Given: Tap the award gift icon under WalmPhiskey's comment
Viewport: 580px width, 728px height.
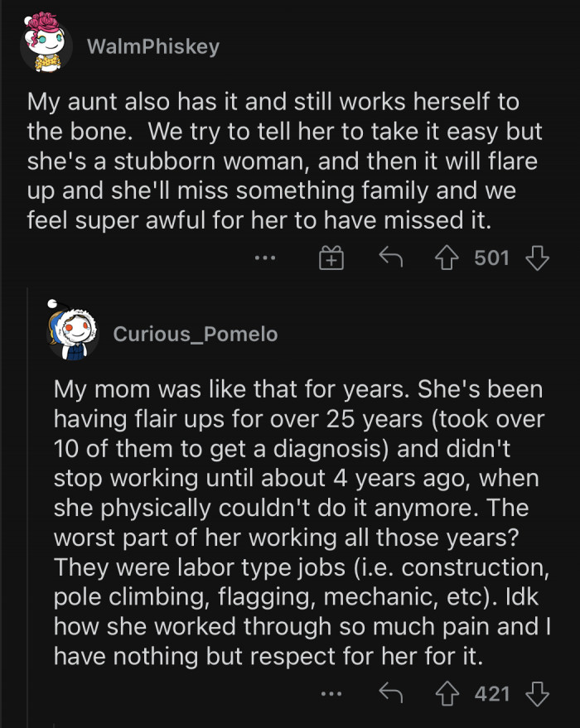Looking at the screenshot, I should (331, 258).
